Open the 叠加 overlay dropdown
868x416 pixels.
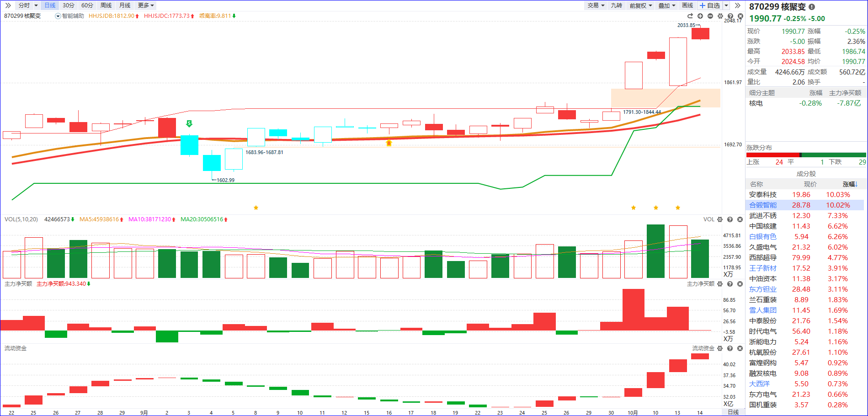pyautogui.click(x=667, y=5)
